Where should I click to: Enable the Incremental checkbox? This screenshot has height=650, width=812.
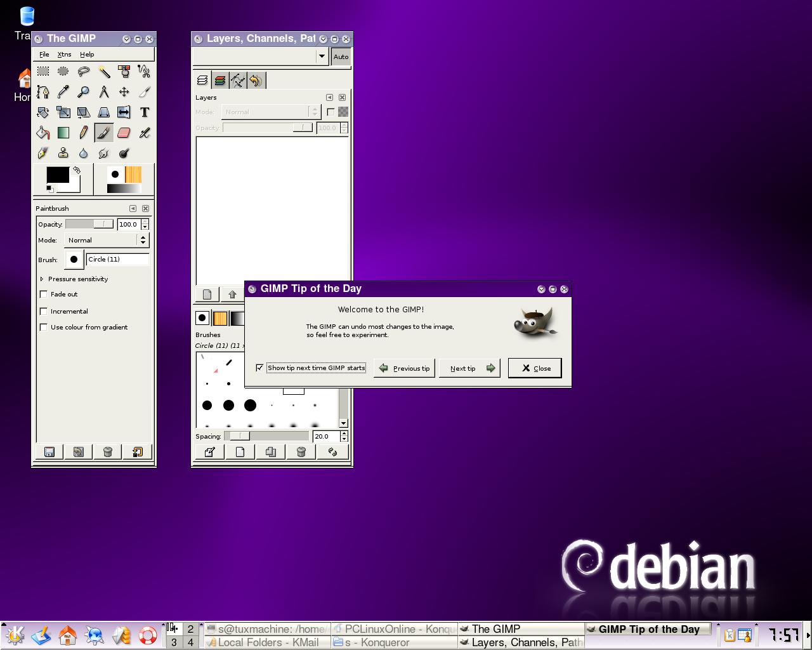tap(44, 311)
